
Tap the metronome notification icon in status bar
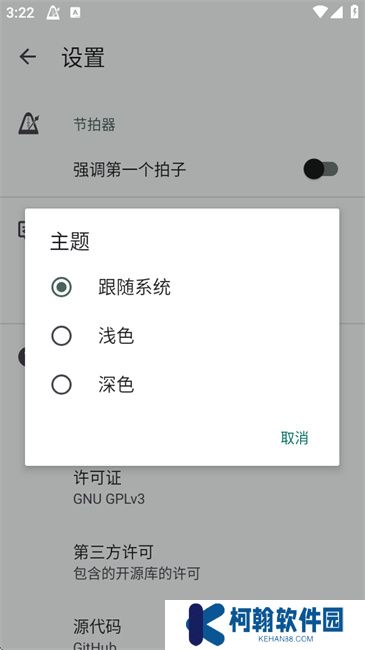pos(53,13)
